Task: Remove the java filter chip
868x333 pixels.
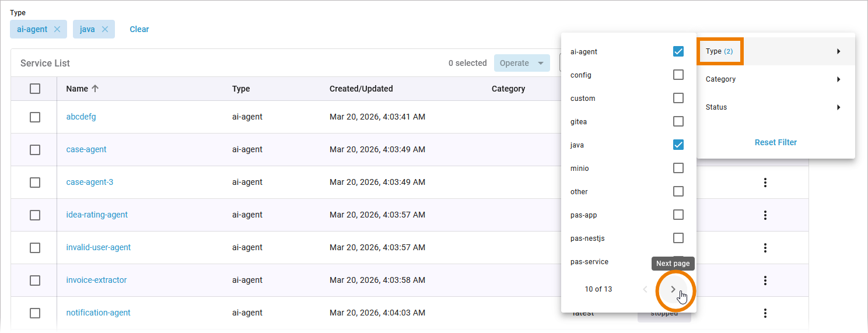Action: click(105, 29)
